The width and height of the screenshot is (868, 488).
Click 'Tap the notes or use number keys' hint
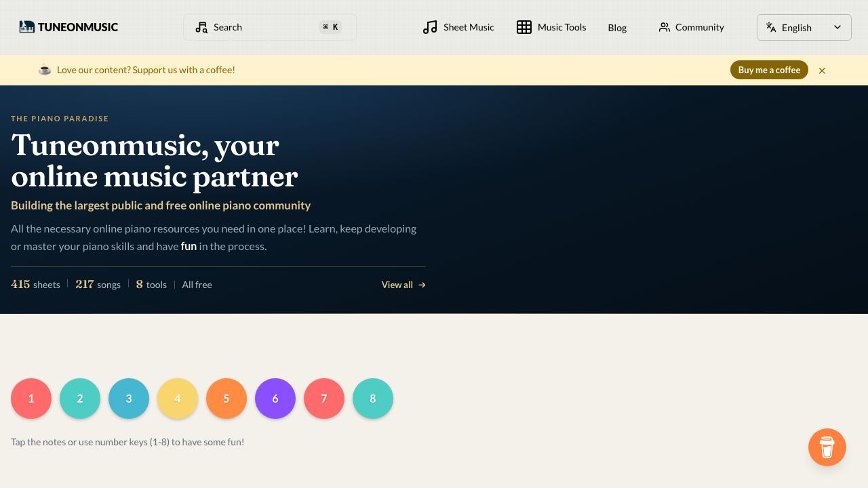pos(127,442)
